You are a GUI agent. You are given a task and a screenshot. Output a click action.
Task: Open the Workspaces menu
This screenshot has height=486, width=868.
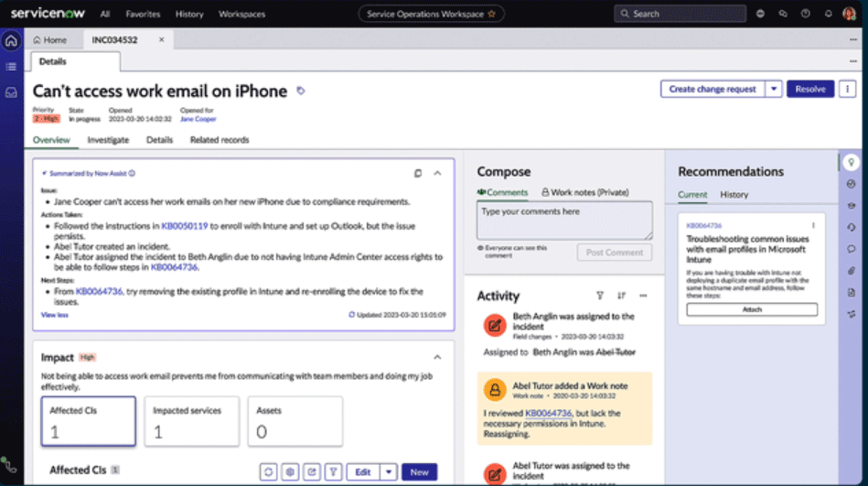(241, 14)
